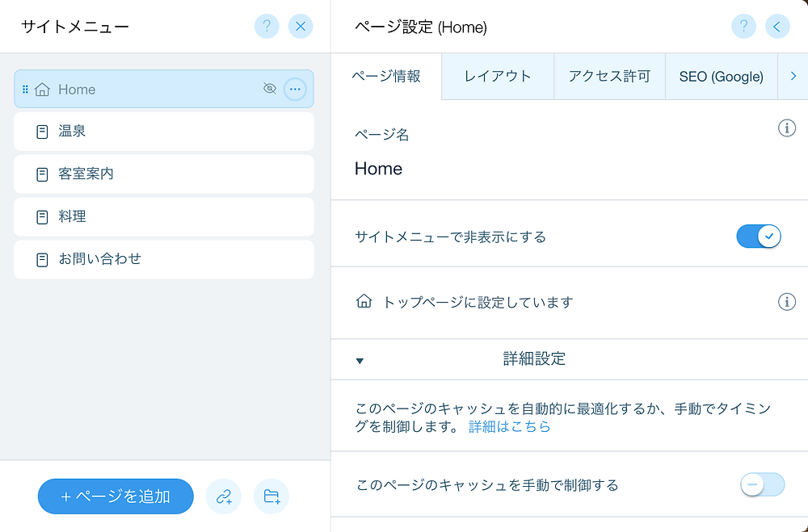Click the info icon beside ページ名
The width and height of the screenshot is (808, 532).
(786, 128)
